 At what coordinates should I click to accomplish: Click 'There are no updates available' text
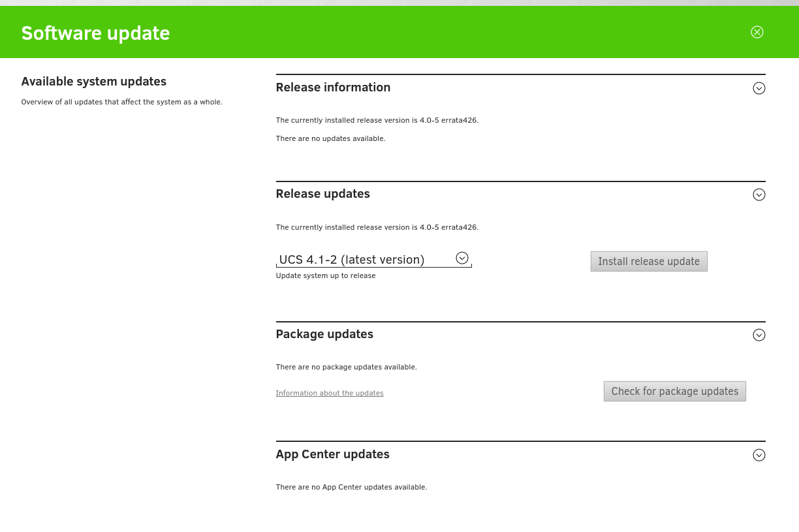click(x=330, y=138)
